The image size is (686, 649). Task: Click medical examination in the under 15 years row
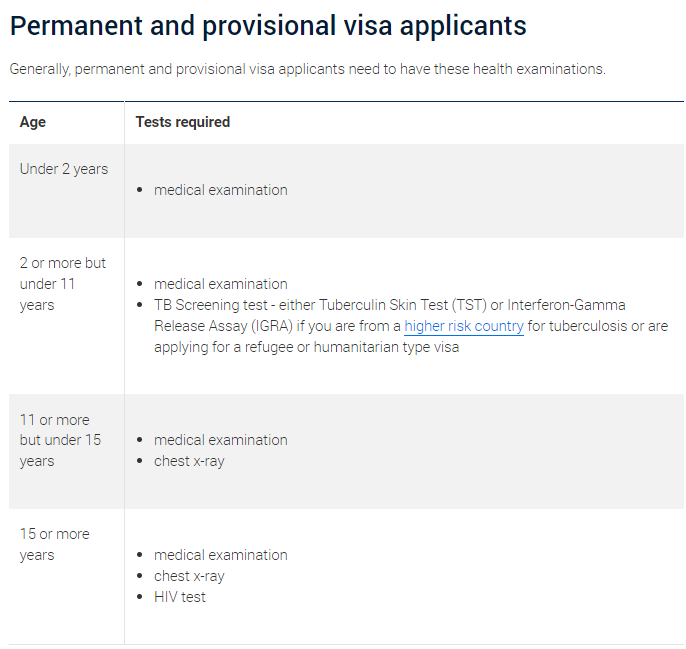coord(220,440)
